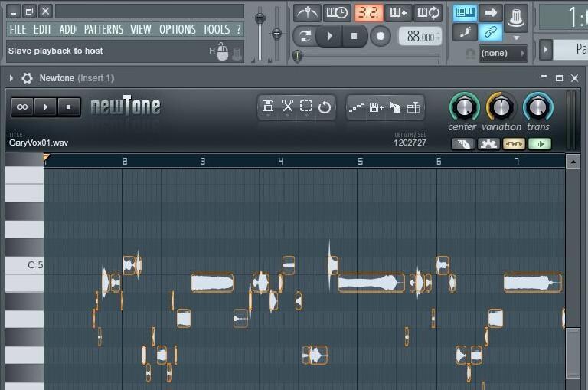The height and width of the screenshot is (390, 588).
Task: Toggle the green follow playback button
Action: click(x=539, y=144)
